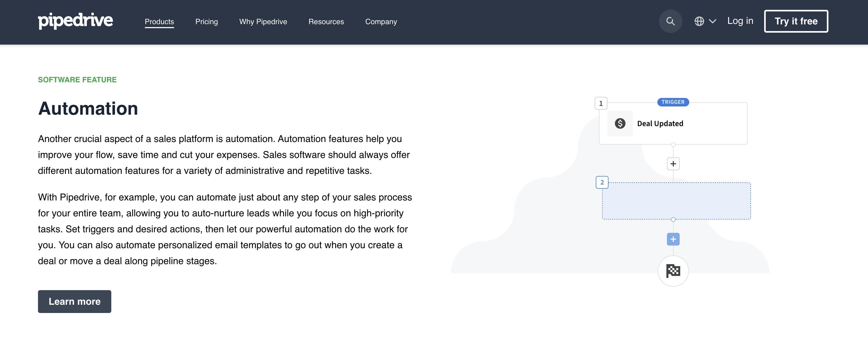Click the search magnifier icon

[670, 21]
